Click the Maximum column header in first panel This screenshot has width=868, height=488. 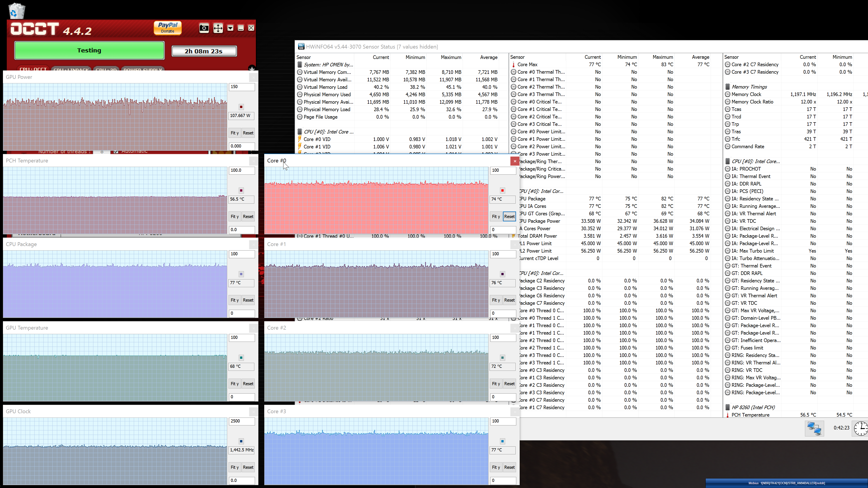coord(451,57)
